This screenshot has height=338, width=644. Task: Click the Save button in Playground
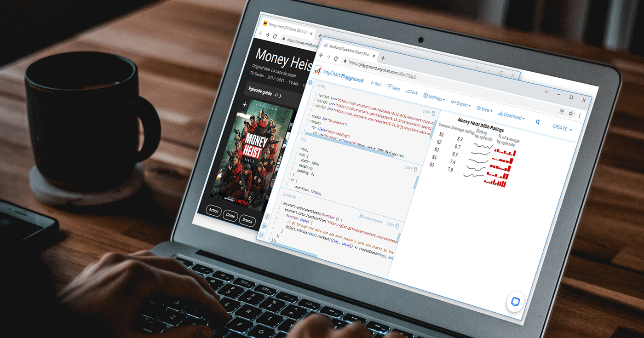[394, 87]
